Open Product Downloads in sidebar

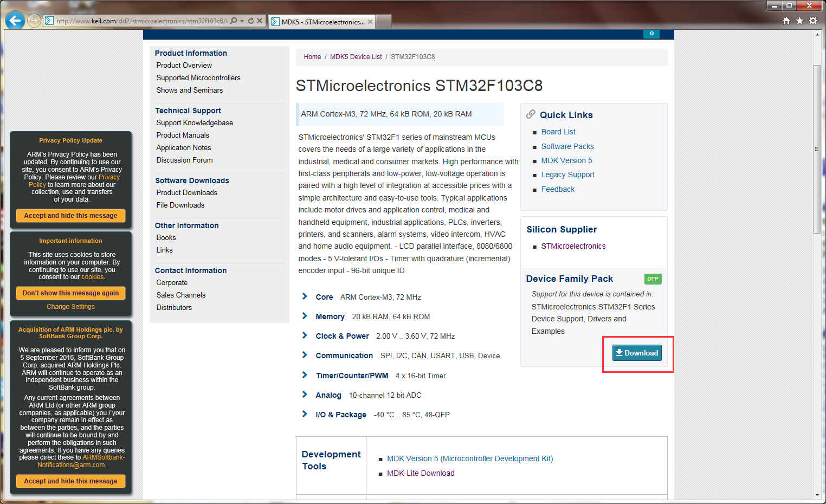point(187,192)
